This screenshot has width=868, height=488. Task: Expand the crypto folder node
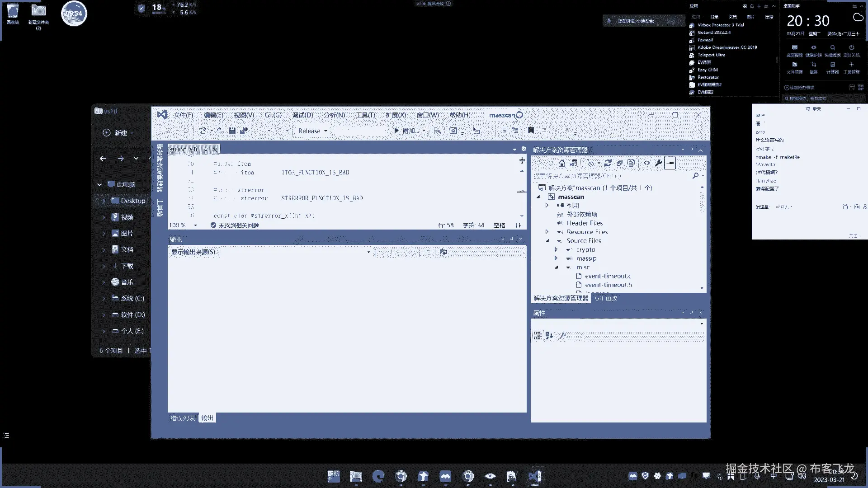(556, 249)
